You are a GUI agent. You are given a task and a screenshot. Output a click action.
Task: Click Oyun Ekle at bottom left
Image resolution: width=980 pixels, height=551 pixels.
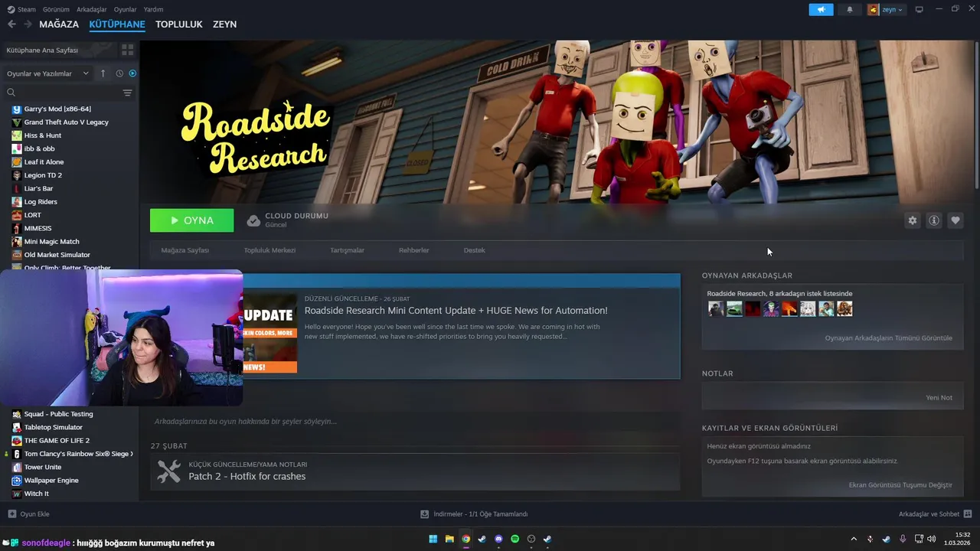(28, 514)
